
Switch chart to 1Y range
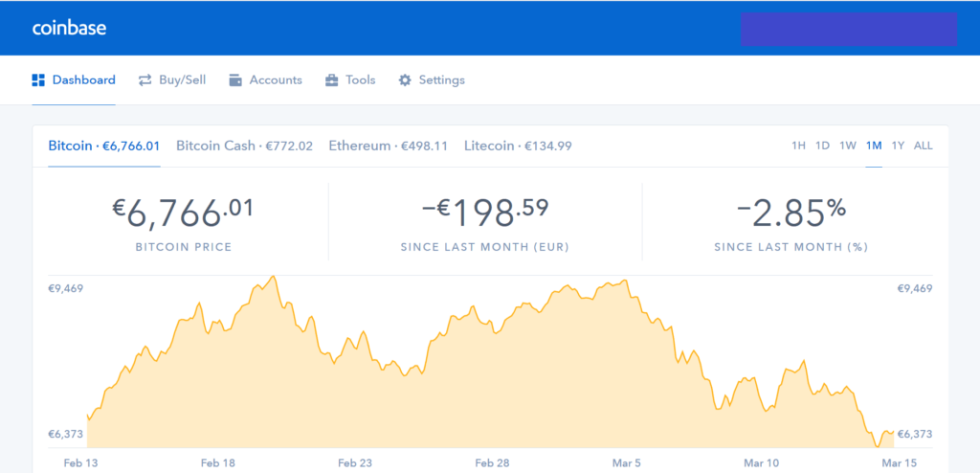coord(898,146)
